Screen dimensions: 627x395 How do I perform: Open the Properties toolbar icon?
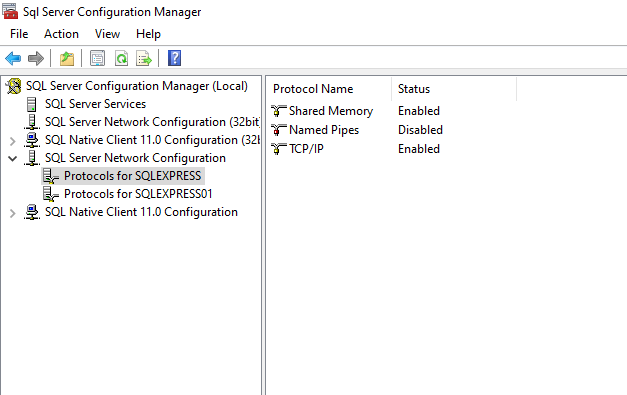pos(98,58)
